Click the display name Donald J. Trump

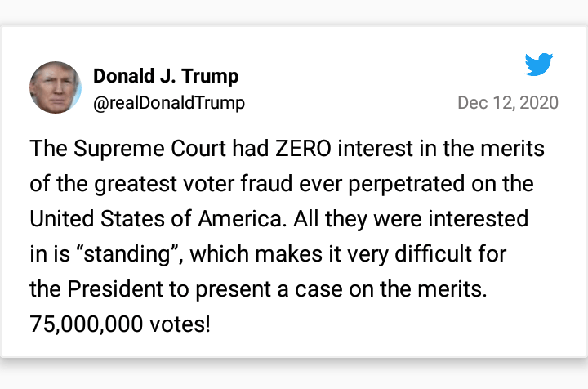[166, 77]
